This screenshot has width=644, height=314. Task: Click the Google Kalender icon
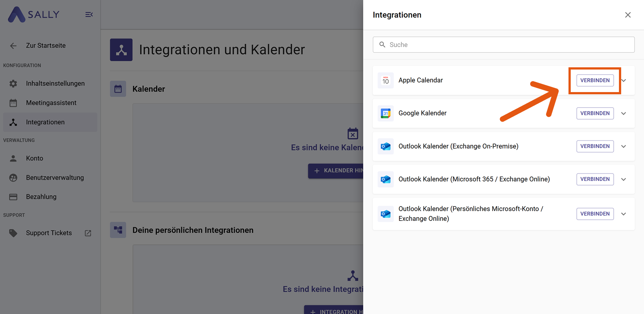(x=385, y=113)
